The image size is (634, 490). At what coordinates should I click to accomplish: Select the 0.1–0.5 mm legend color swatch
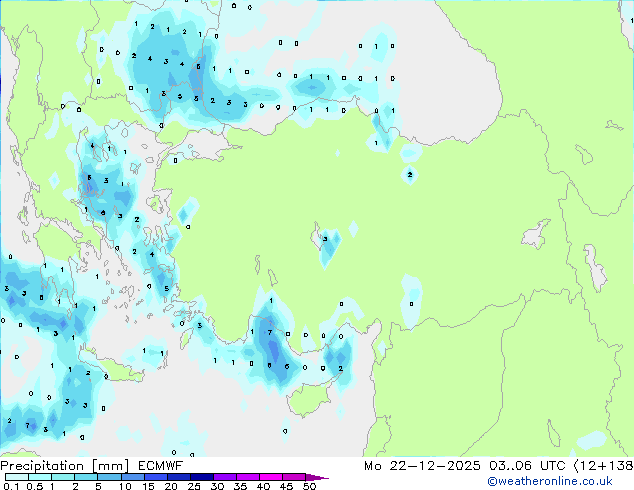tap(17, 477)
